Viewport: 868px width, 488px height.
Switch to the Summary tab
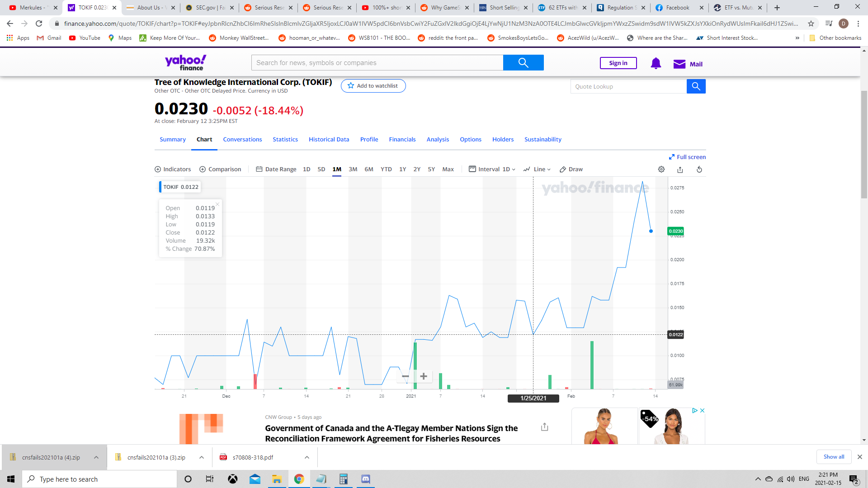[x=173, y=140]
